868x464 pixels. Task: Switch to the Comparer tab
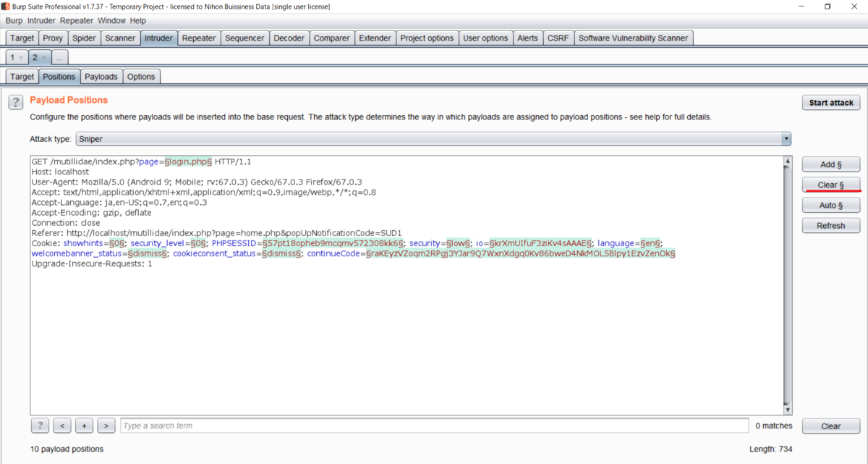(332, 38)
